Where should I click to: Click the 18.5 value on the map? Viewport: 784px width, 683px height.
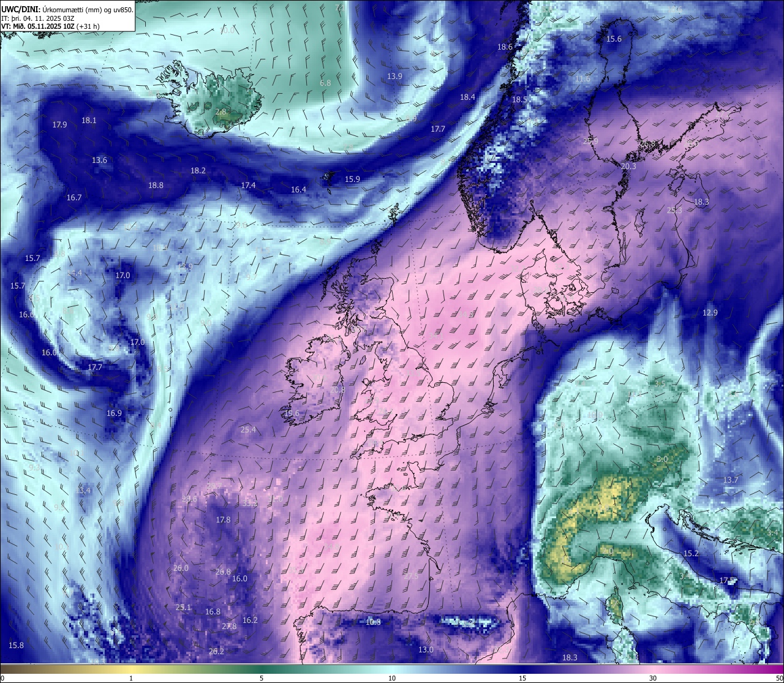(x=519, y=100)
